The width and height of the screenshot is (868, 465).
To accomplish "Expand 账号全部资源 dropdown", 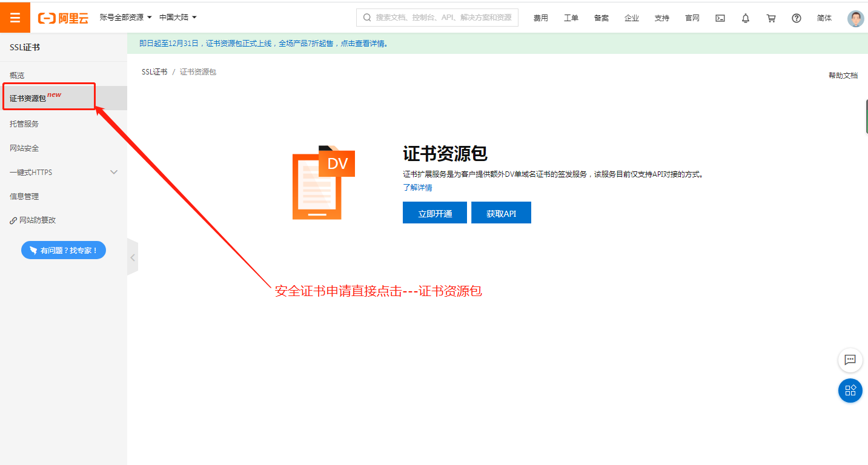I will pos(126,18).
